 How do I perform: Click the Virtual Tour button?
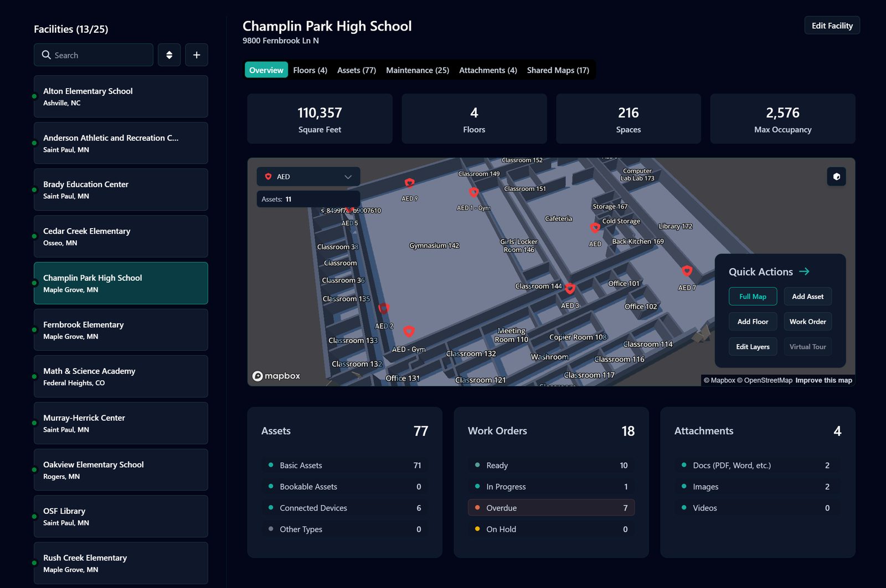click(807, 347)
